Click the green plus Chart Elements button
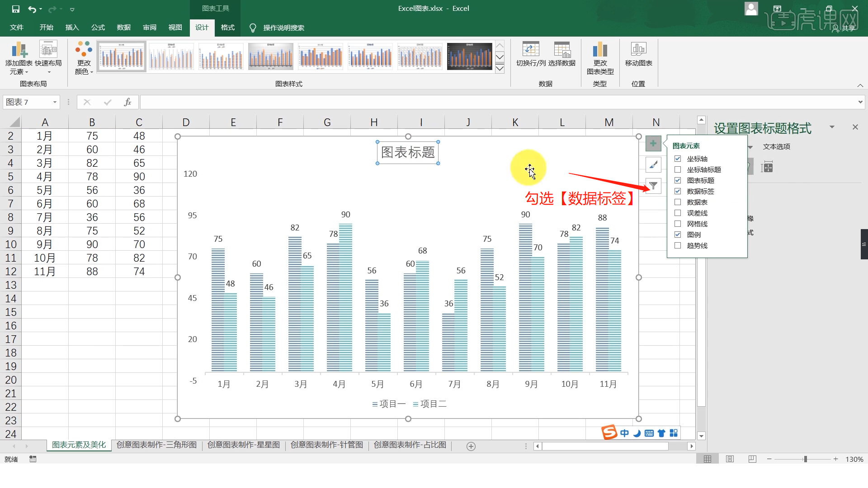 coord(653,144)
